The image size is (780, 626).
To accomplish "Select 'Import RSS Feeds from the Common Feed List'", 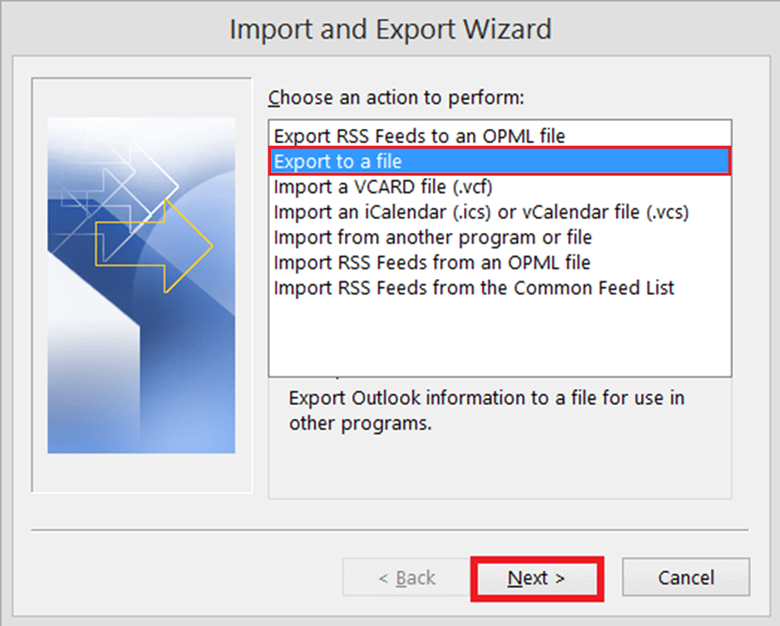I will tap(499, 288).
